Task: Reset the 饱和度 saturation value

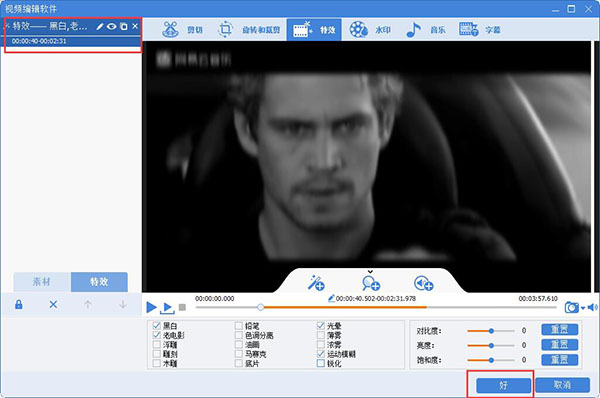Action: (559, 360)
